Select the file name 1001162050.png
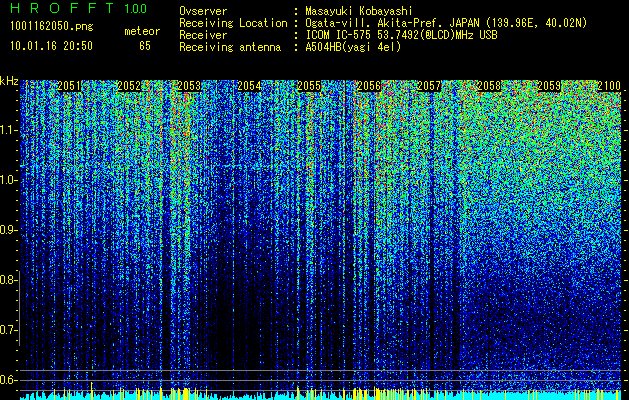Image resolution: width=629 pixels, height=400 pixels. pyautogui.click(x=52, y=27)
